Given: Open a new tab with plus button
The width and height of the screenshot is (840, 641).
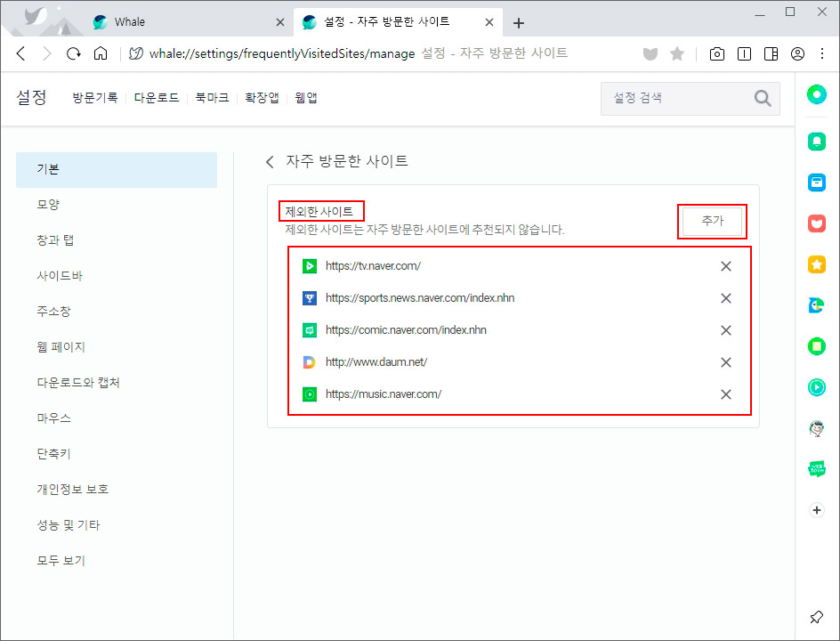Looking at the screenshot, I should click(x=519, y=23).
